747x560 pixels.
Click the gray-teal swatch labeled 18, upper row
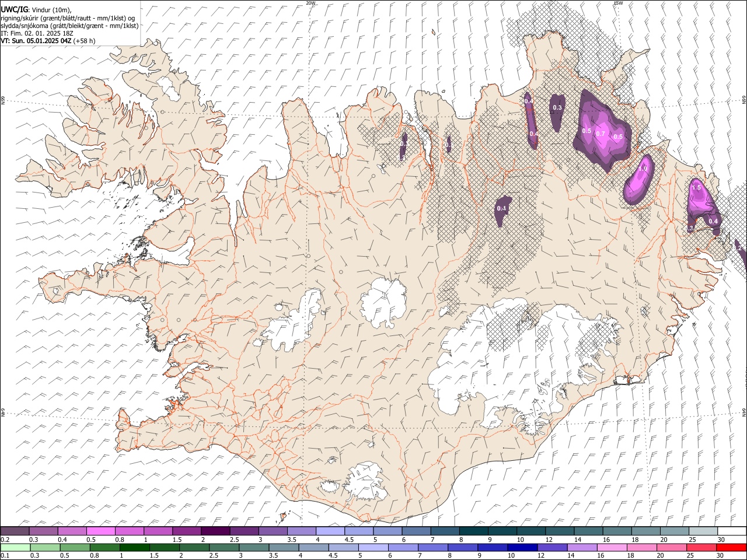click(x=645, y=531)
